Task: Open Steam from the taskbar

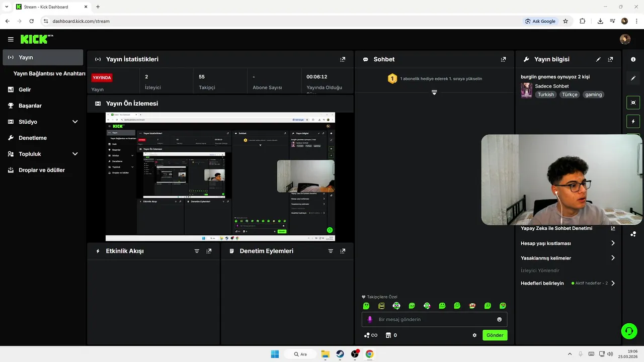Action: pos(340,354)
